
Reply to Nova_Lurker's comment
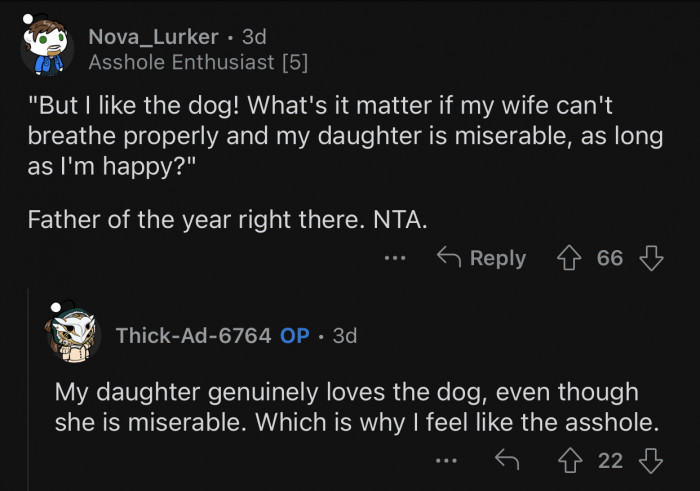click(482, 258)
